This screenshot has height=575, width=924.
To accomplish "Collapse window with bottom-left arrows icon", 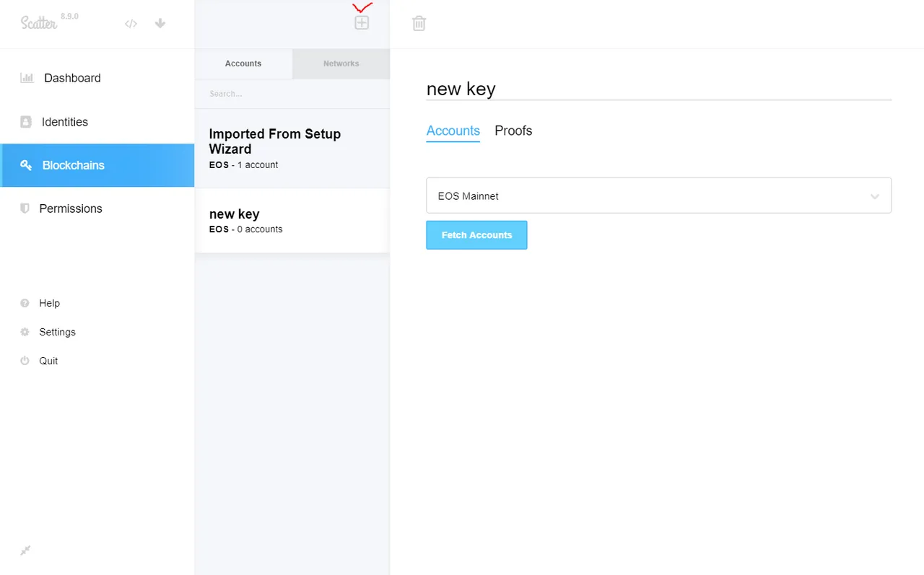I will pos(25,550).
